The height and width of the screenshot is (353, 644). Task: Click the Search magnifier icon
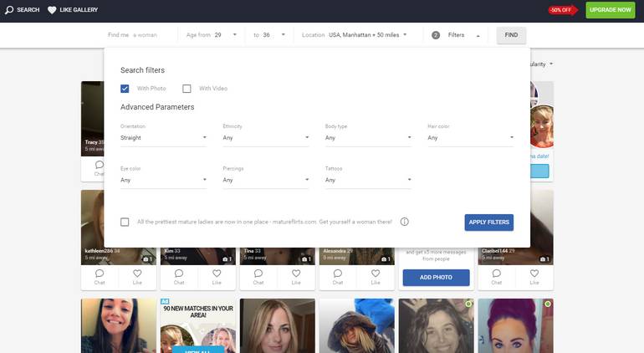[x=9, y=10]
